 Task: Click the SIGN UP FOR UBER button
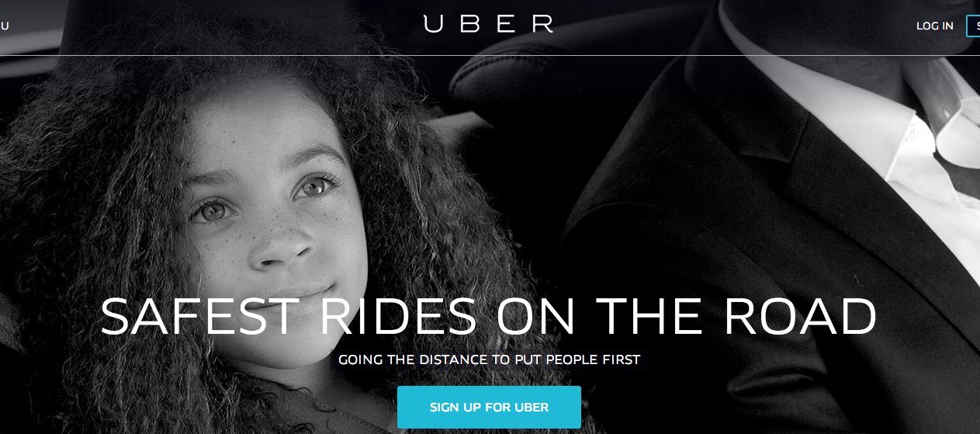(x=489, y=407)
